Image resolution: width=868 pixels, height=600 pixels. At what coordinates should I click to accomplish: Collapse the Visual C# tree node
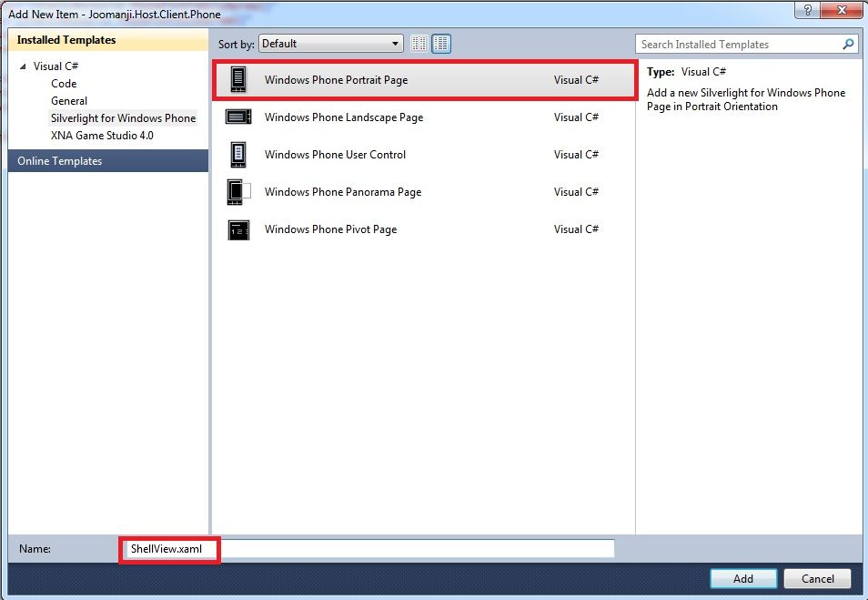click(23, 66)
